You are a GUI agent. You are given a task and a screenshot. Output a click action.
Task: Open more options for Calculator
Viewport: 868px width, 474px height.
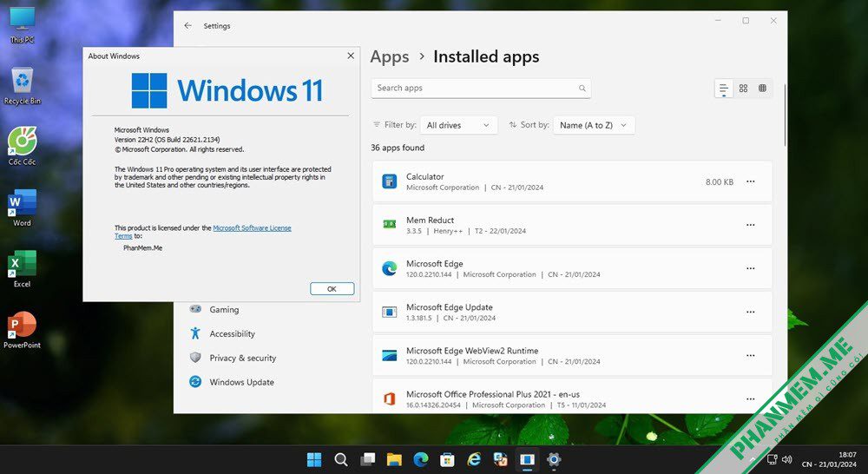tap(750, 181)
